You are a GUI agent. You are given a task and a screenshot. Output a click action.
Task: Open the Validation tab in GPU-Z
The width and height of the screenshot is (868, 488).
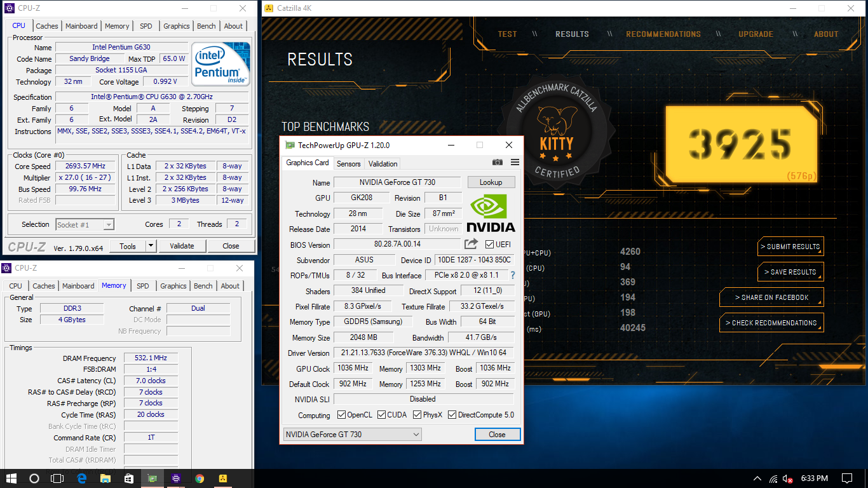tap(383, 163)
